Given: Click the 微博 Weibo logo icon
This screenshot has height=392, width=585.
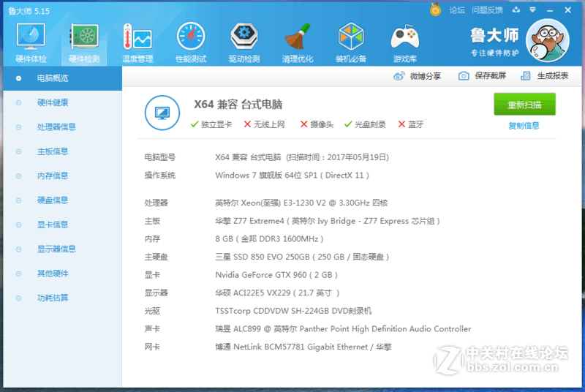Looking at the screenshot, I should [x=399, y=76].
